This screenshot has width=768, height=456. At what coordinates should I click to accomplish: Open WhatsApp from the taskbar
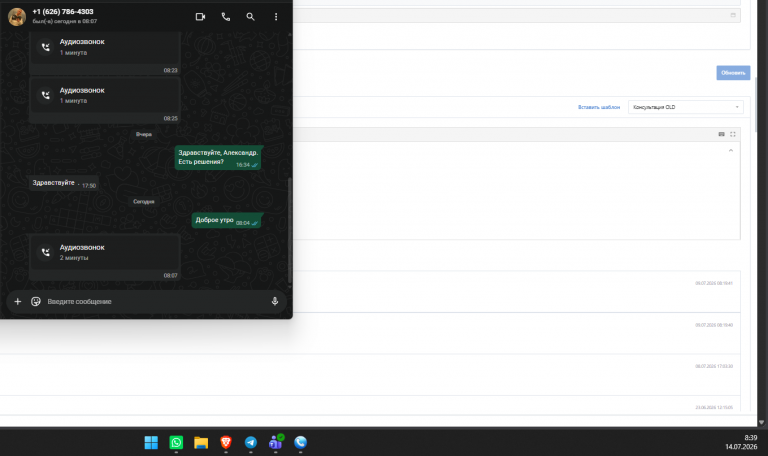coord(176,442)
